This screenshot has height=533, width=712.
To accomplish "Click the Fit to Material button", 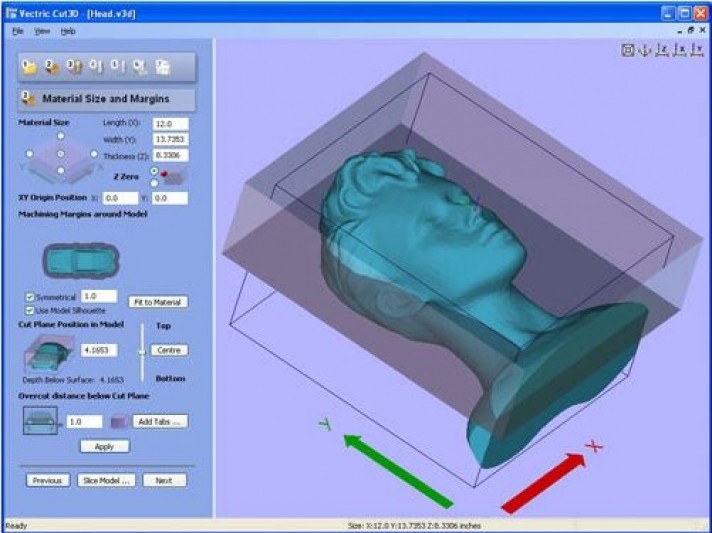I will pos(158,301).
